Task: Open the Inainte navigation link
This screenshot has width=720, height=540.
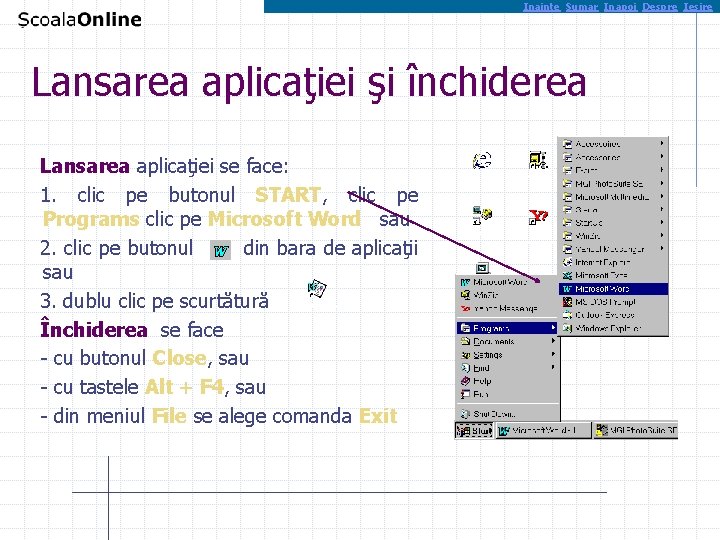Action: [541, 6]
